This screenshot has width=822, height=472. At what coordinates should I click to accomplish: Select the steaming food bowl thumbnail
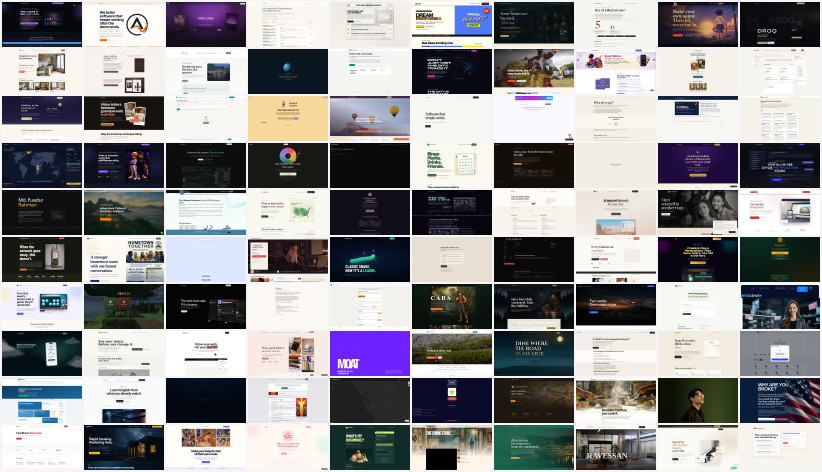tap(615, 401)
